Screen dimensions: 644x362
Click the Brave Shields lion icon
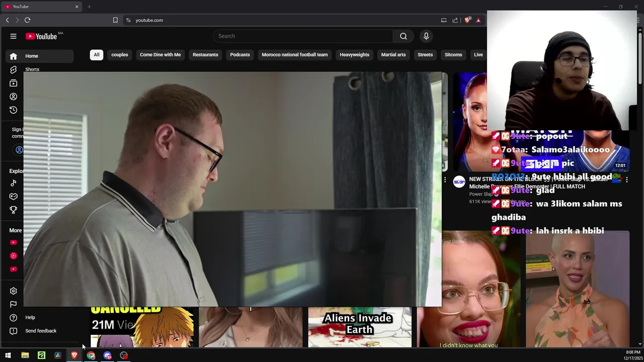(x=467, y=20)
